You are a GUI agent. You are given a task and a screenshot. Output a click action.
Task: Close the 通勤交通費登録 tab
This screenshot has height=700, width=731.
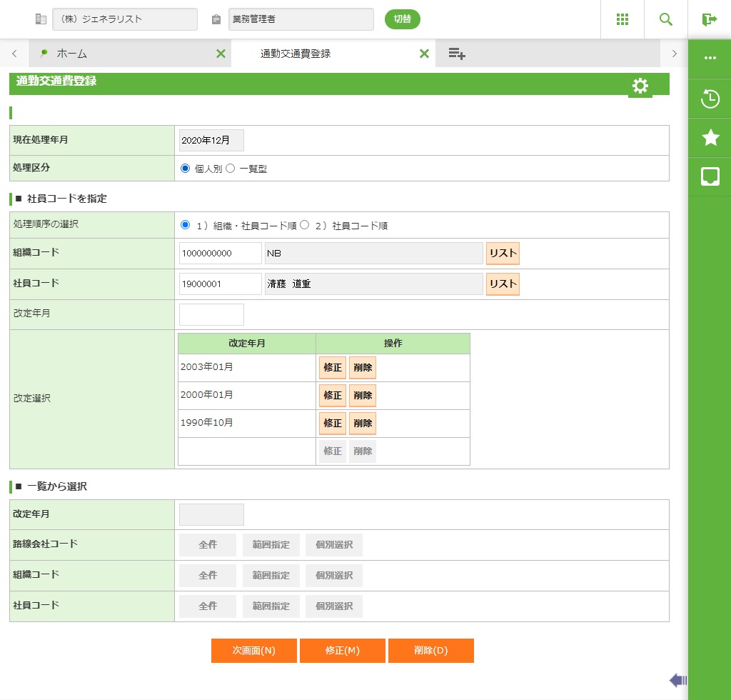tap(424, 54)
